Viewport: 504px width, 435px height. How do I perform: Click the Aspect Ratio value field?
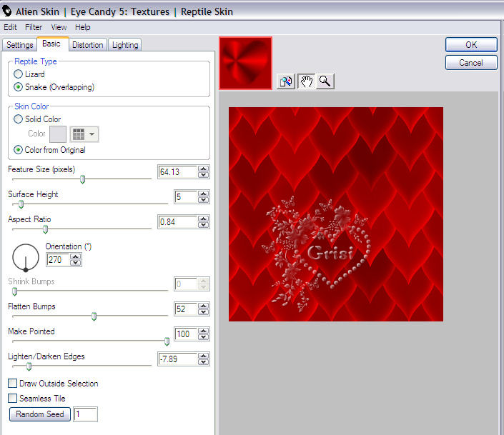(177, 221)
